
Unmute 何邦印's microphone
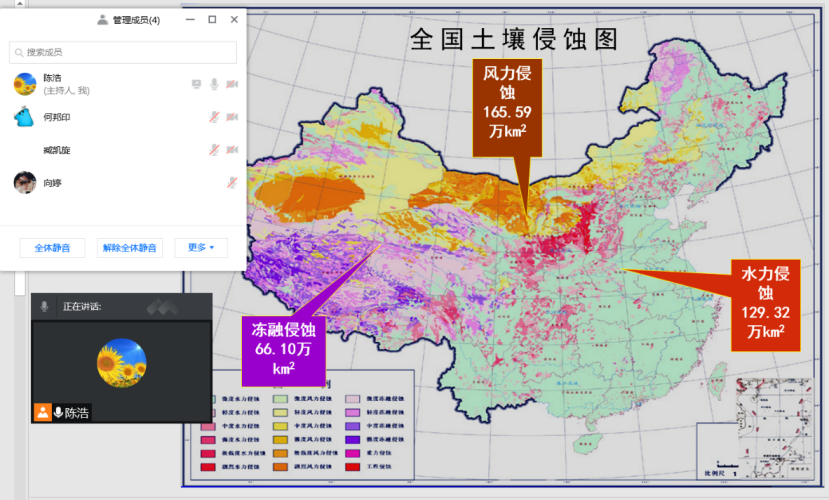click(x=214, y=117)
